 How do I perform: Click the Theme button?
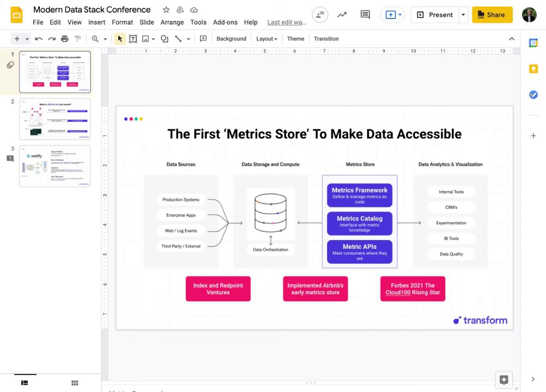[295, 39]
